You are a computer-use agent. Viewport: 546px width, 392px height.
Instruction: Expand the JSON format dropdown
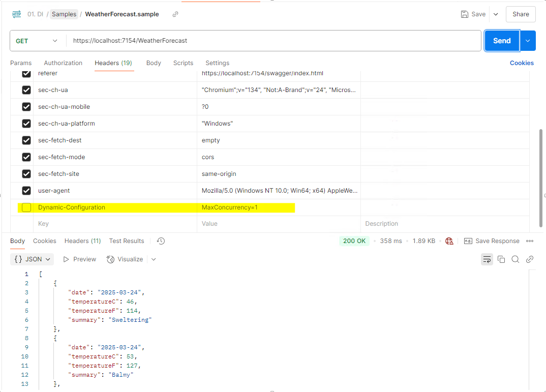(x=33, y=259)
